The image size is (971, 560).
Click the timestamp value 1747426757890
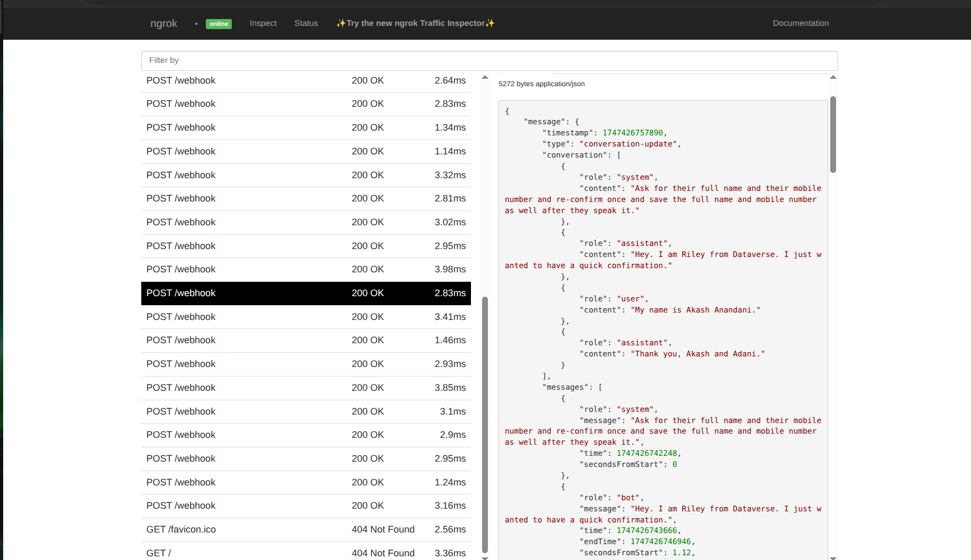(632, 133)
